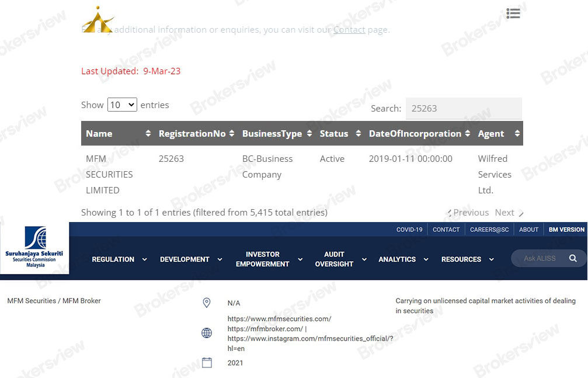Image resolution: width=588 pixels, height=378 pixels.
Task: Select date 2019-01-11 00:00:00
Action: pos(410,159)
